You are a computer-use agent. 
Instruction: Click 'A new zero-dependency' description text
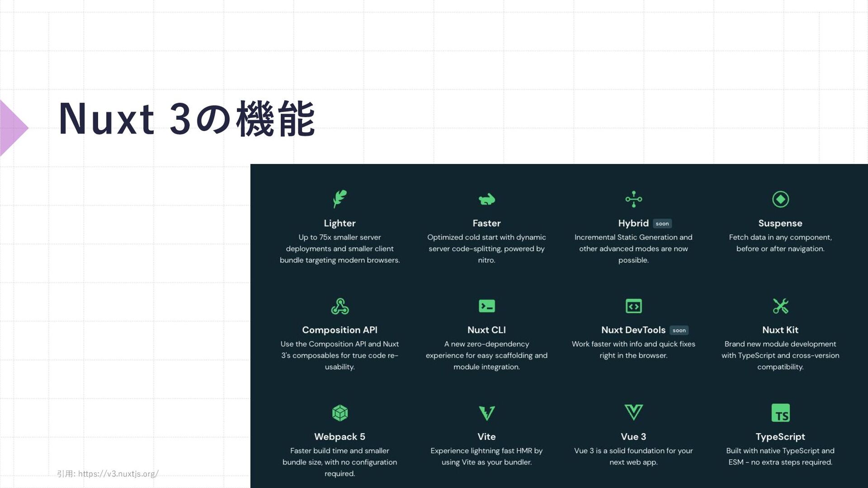(487, 355)
